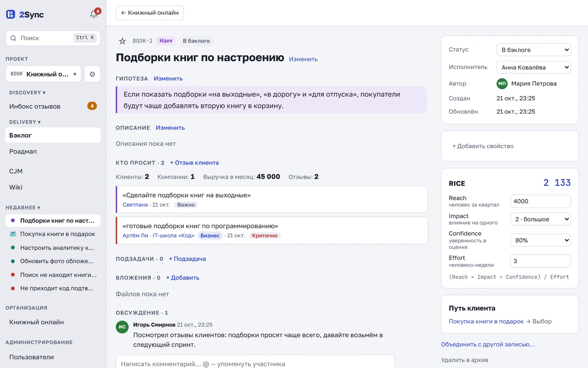
Task: Open the Книжный онлайн project selector
Action: click(43, 74)
